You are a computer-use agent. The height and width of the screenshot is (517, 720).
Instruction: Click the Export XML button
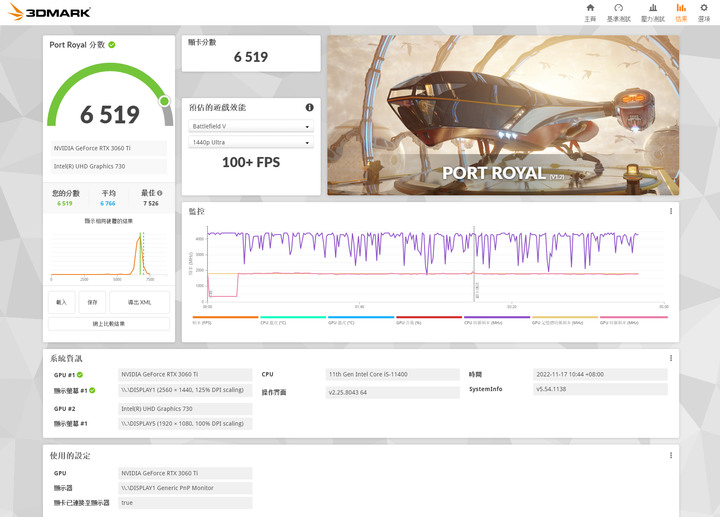[x=139, y=301]
